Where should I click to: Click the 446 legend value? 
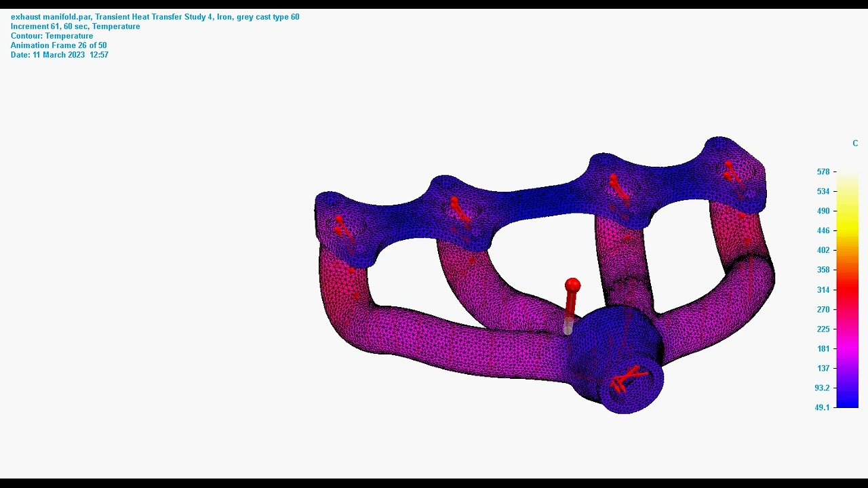(x=823, y=231)
